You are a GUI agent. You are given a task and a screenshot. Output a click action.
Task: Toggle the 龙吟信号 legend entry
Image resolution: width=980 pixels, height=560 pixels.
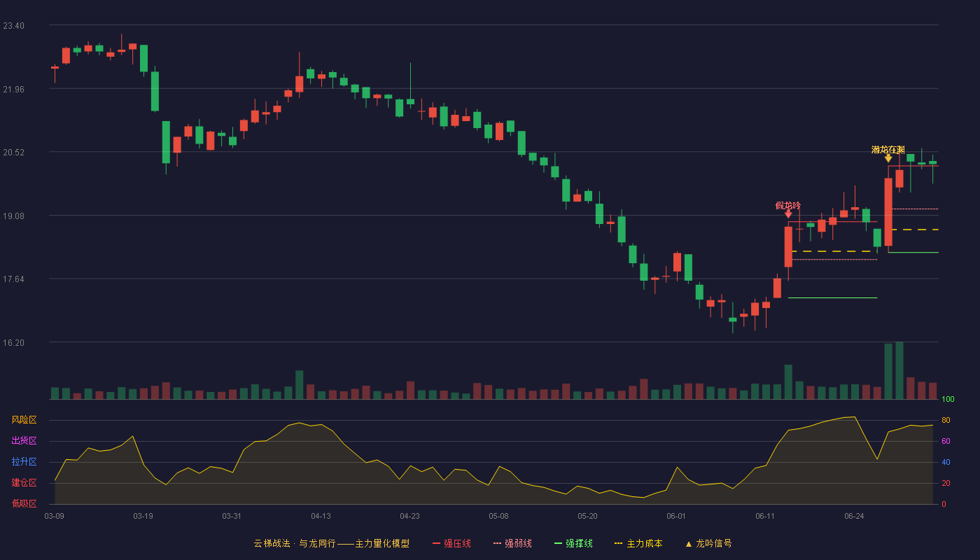tap(708, 543)
